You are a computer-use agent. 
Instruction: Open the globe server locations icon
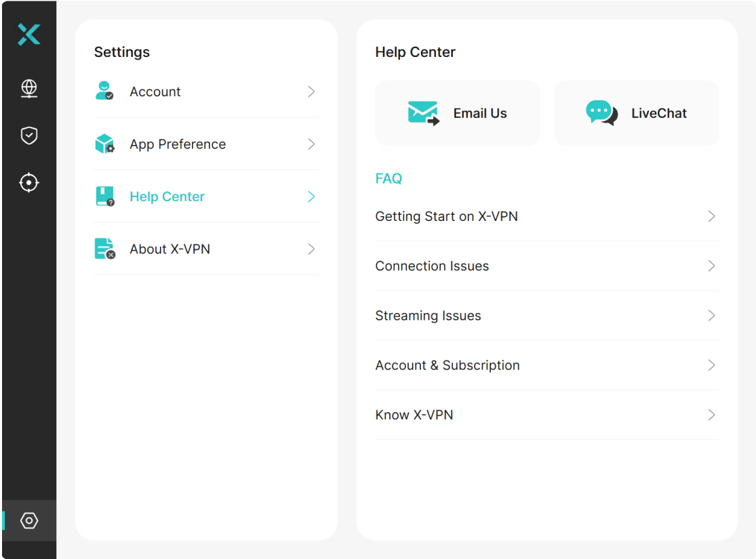(x=29, y=89)
